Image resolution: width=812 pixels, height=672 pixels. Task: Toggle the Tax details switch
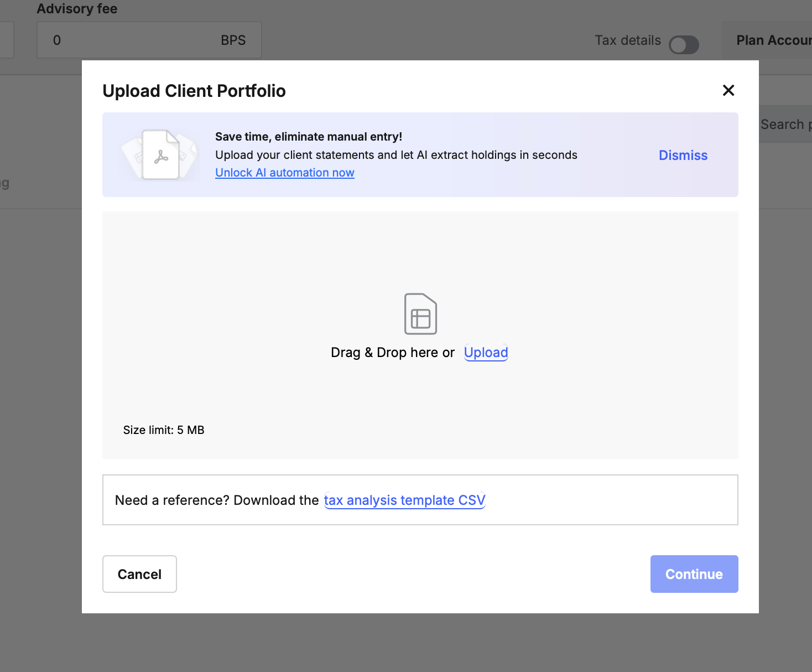point(684,45)
